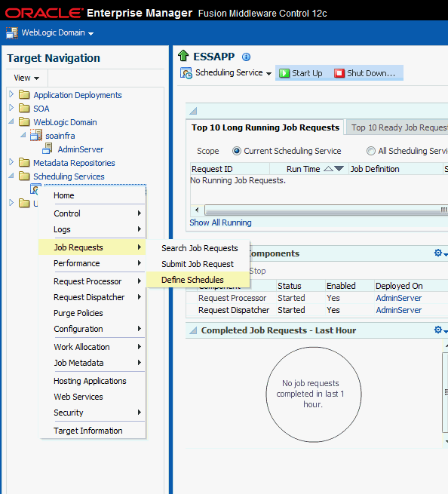The height and width of the screenshot is (494, 448).
Task: Open the View dropdown in Target Navigation
Action: (26, 78)
